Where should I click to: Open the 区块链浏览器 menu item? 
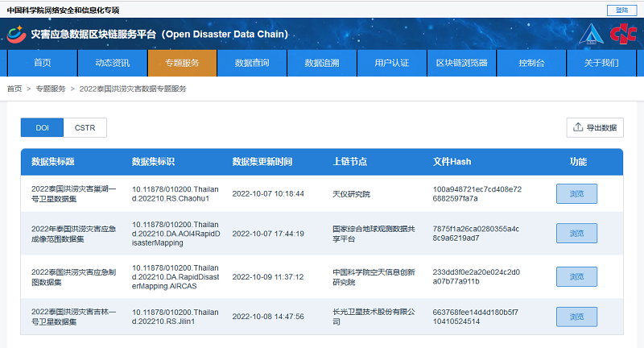click(x=461, y=63)
